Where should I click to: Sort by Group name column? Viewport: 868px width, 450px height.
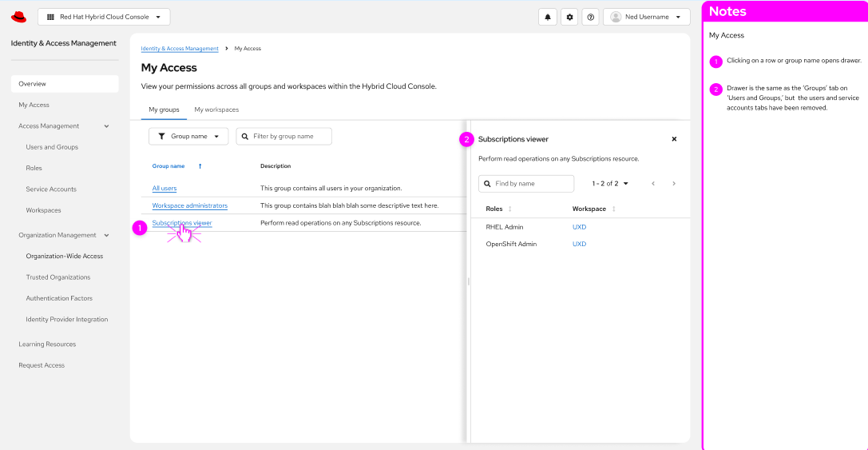click(x=200, y=166)
